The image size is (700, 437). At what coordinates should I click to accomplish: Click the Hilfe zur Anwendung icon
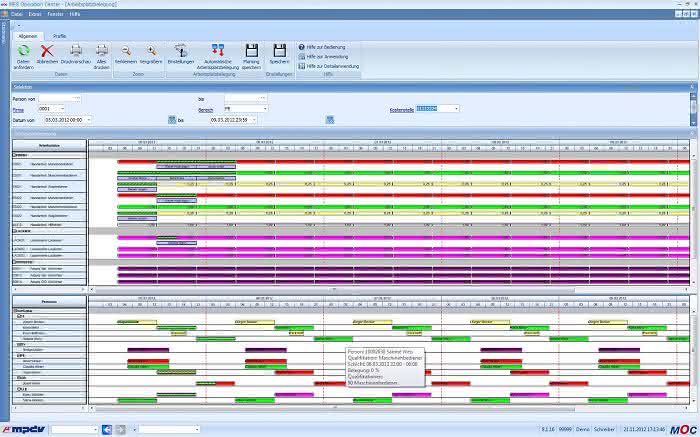[x=301, y=57]
